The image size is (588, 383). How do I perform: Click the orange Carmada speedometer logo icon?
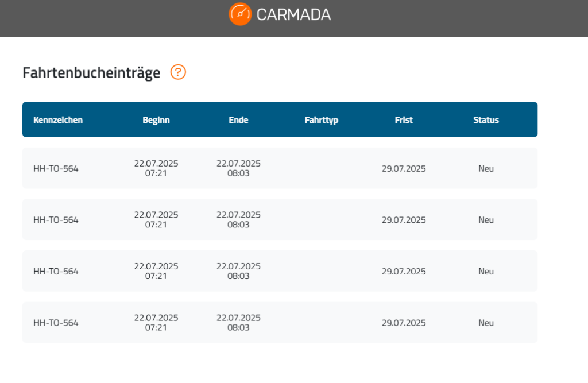240,14
